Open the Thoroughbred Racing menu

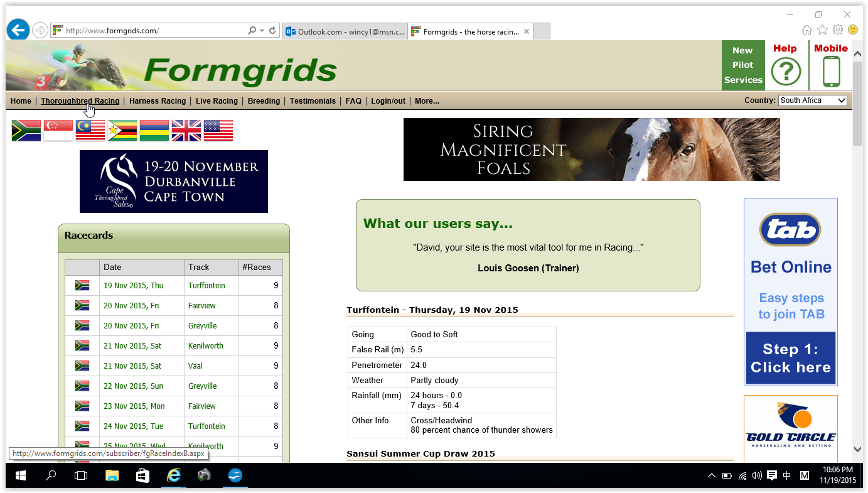pos(80,101)
